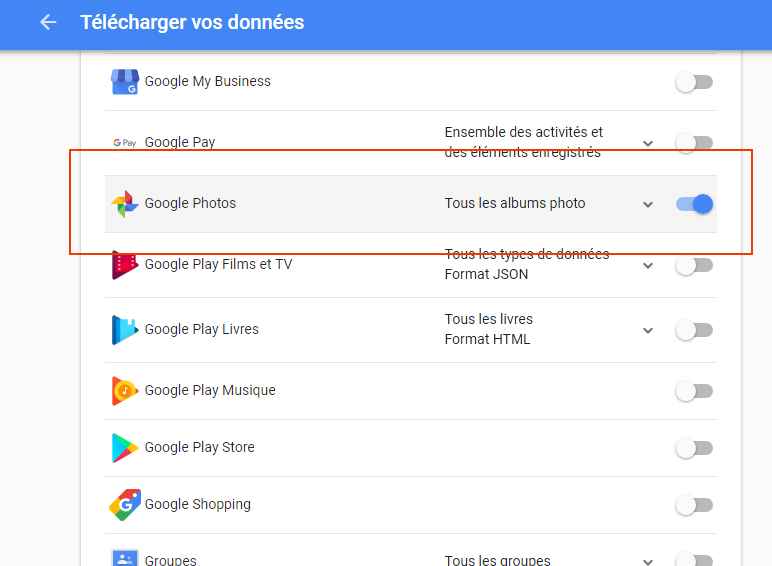Expand Google Play Films et TV chevron

(648, 266)
